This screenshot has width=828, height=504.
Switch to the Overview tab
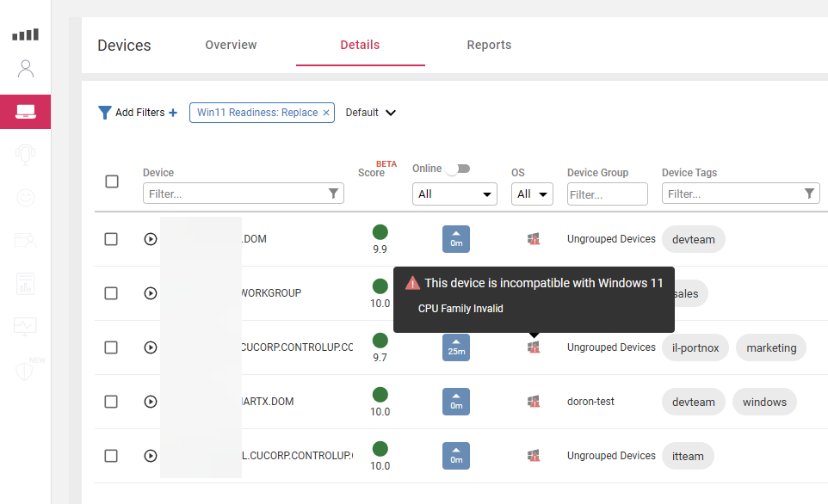[231, 45]
